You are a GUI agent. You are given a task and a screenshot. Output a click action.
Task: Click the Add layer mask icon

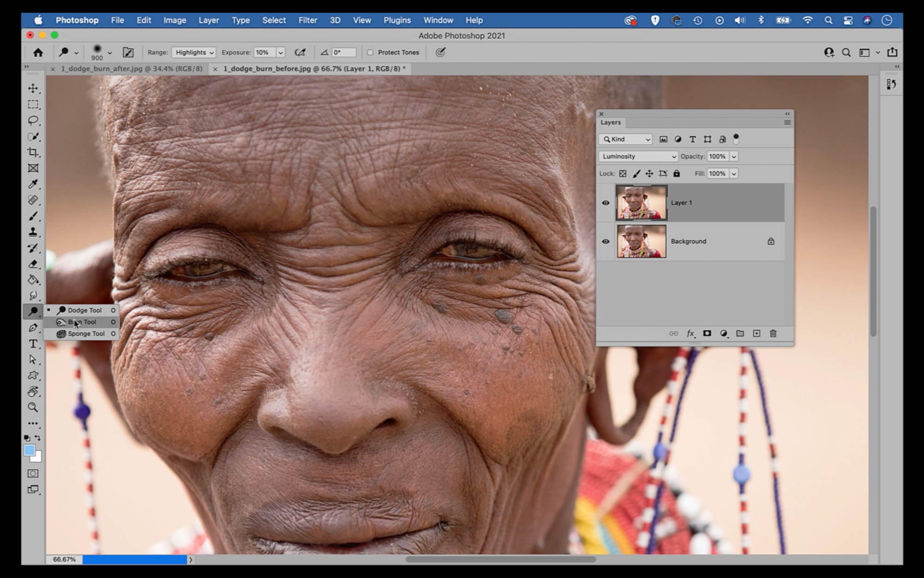707,333
